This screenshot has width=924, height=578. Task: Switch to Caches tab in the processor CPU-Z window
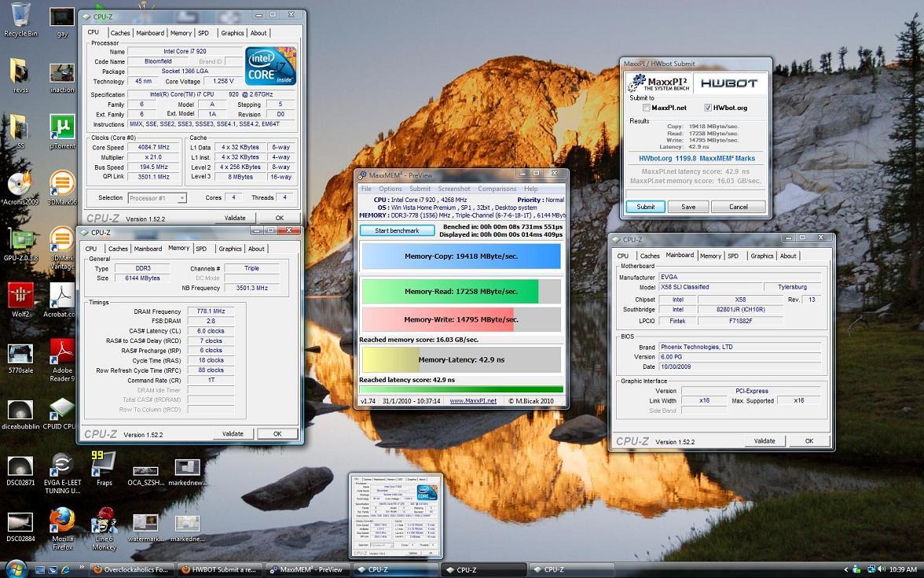(x=119, y=33)
